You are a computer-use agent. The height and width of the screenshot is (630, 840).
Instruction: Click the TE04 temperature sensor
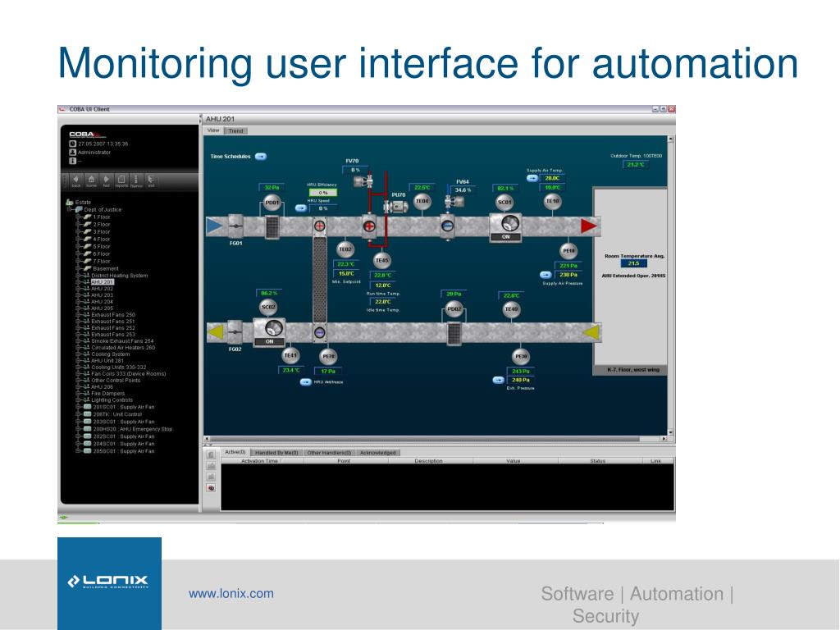[422, 201]
